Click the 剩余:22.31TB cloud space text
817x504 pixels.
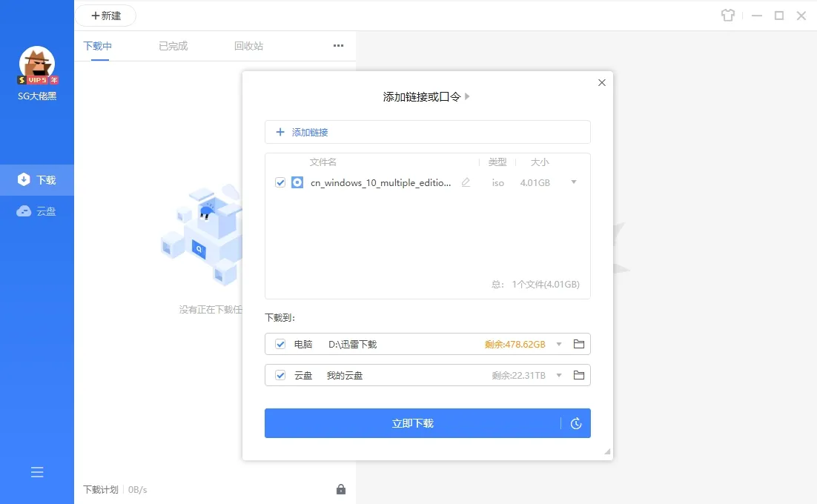(x=518, y=375)
